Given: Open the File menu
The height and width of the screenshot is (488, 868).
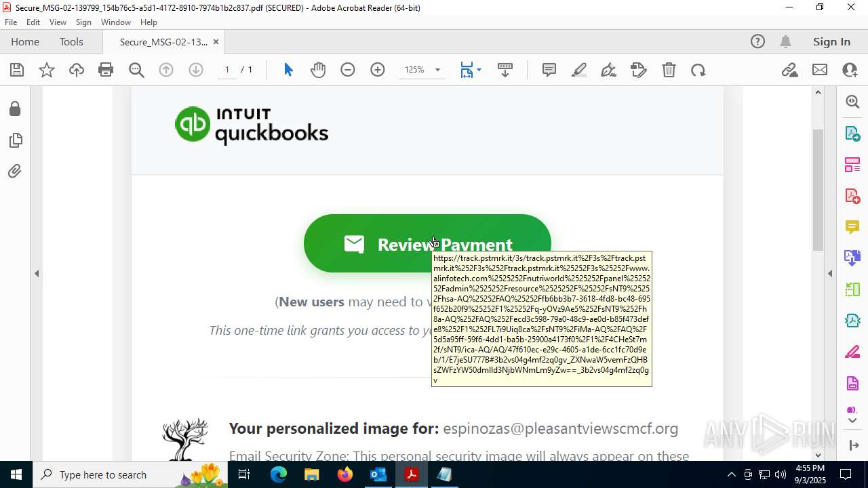Looking at the screenshot, I should pyautogui.click(x=11, y=22).
